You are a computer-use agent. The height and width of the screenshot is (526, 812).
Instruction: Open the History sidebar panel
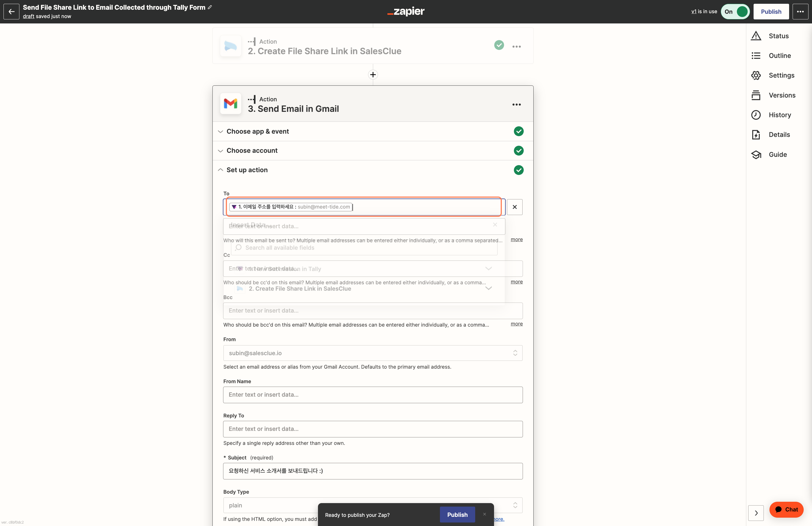pos(771,115)
